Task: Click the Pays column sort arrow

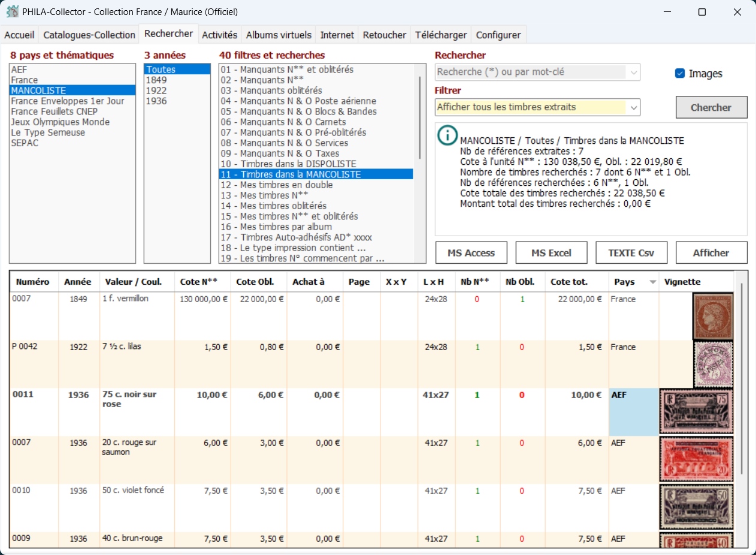Action: pyautogui.click(x=652, y=282)
